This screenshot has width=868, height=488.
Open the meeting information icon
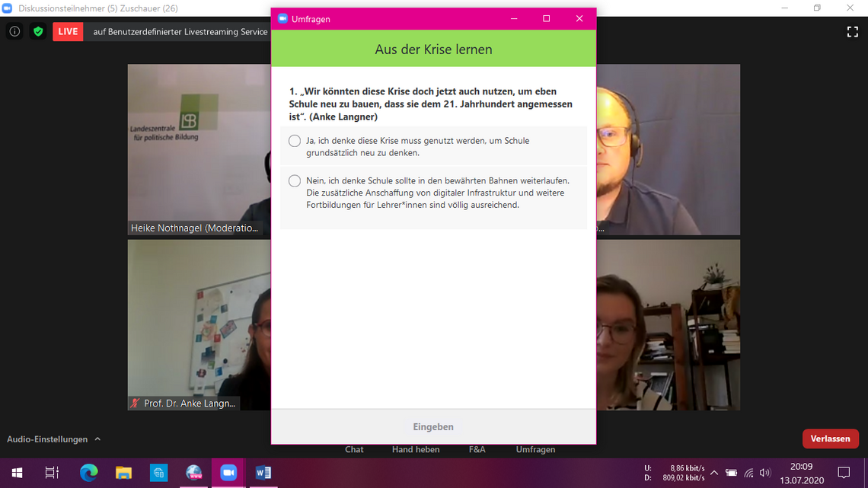[x=14, y=31]
